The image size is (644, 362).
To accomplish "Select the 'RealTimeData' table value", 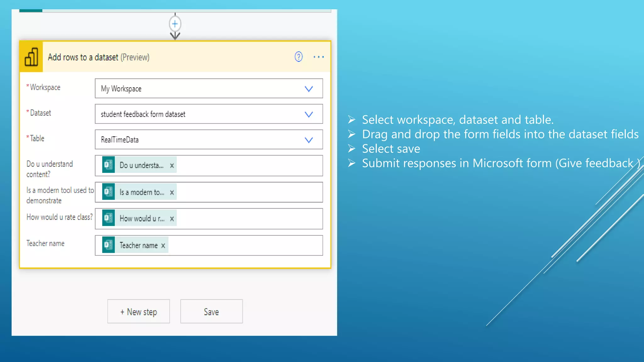I will 120,140.
